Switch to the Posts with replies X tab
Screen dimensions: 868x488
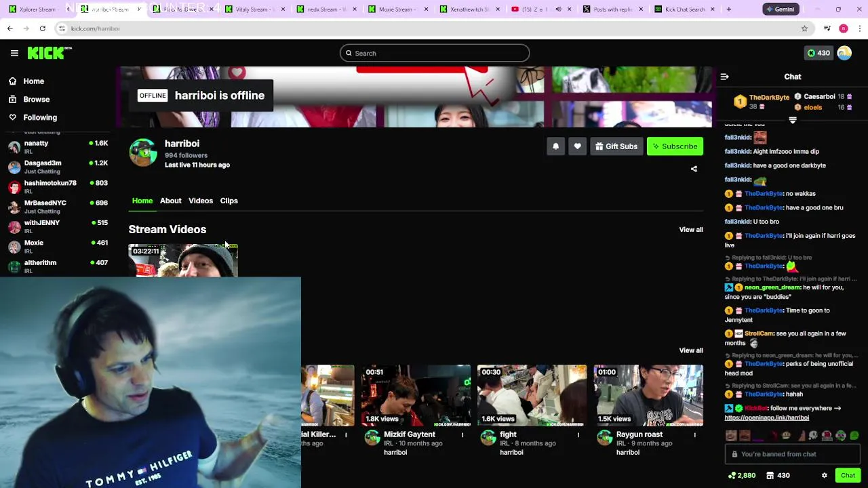[x=612, y=9]
